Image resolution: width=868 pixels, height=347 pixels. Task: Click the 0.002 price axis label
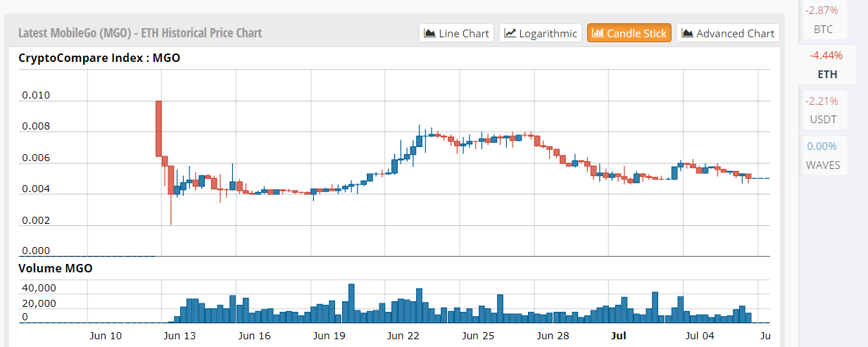(x=36, y=221)
